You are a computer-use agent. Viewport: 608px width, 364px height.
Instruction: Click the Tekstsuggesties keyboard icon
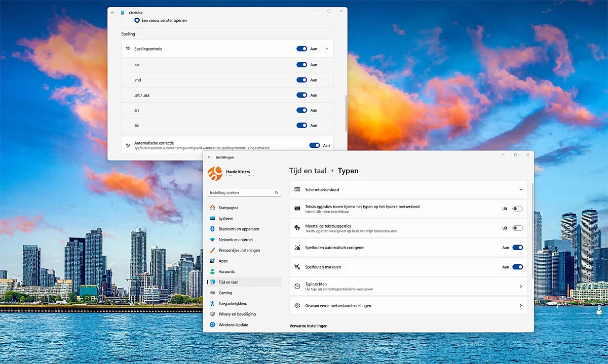(297, 209)
